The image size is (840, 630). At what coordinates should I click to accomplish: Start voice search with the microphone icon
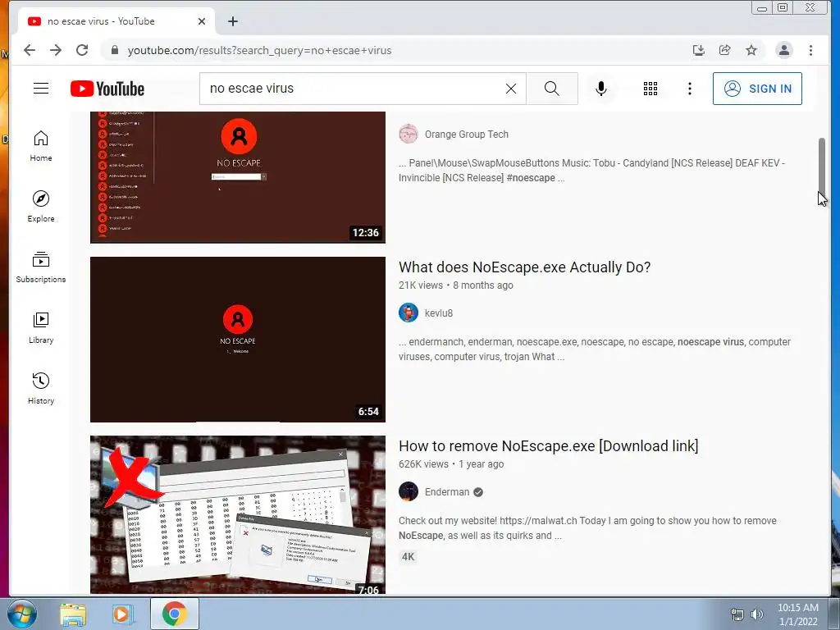(601, 89)
